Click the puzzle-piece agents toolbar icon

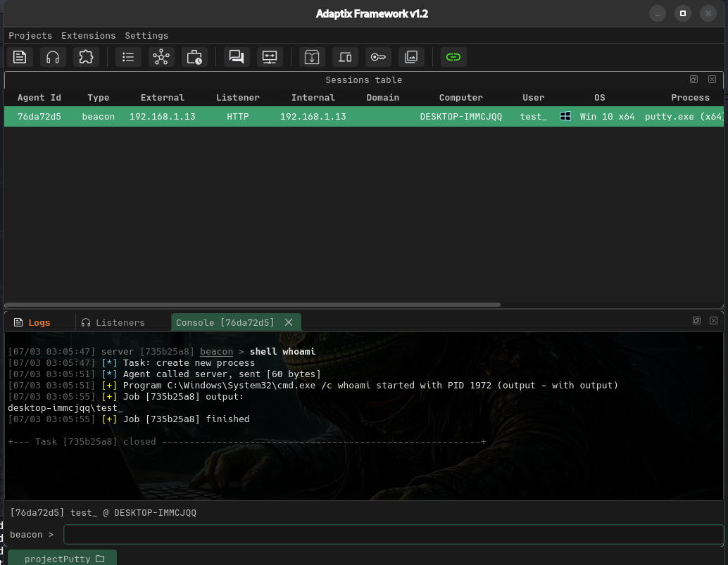pyautogui.click(x=85, y=58)
